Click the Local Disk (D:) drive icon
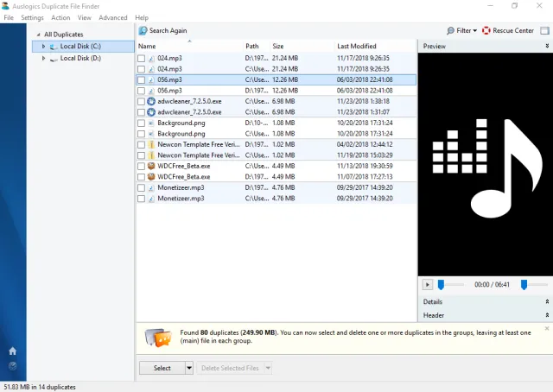This screenshot has height=392, width=553. pos(54,59)
